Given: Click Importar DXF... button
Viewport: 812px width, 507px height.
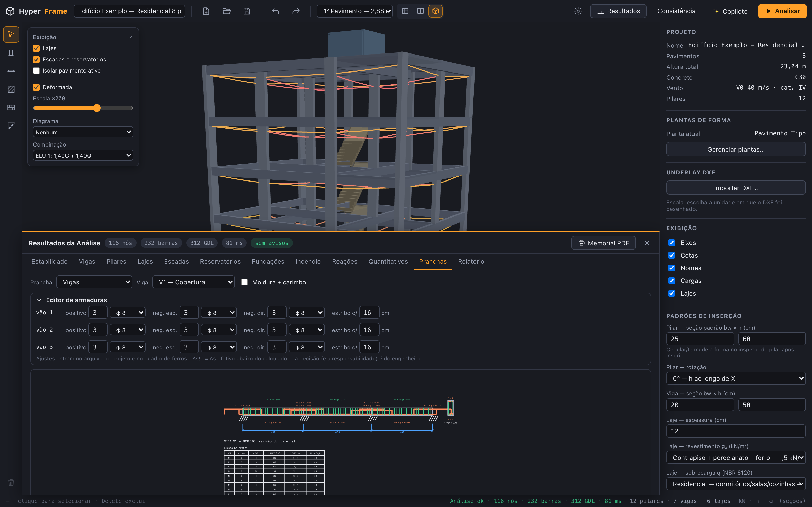Looking at the screenshot, I should [736, 188].
